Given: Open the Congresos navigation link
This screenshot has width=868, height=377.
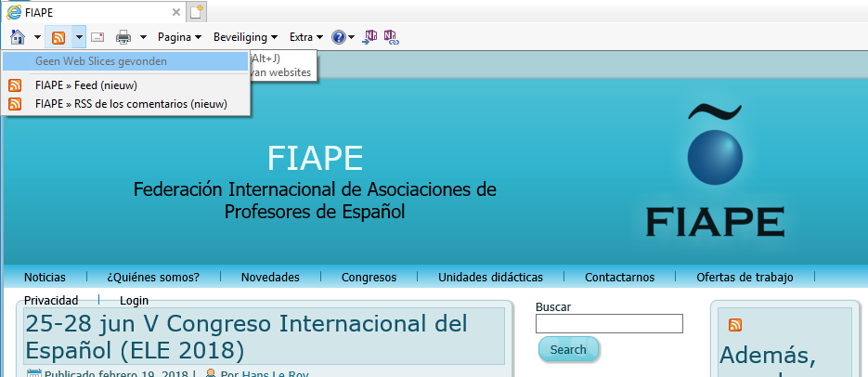Looking at the screenshot, I should [369, 277].
